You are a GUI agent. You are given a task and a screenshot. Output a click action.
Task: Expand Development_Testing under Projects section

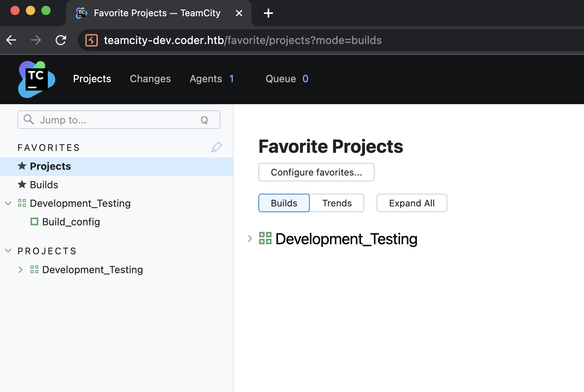(20, 269)
